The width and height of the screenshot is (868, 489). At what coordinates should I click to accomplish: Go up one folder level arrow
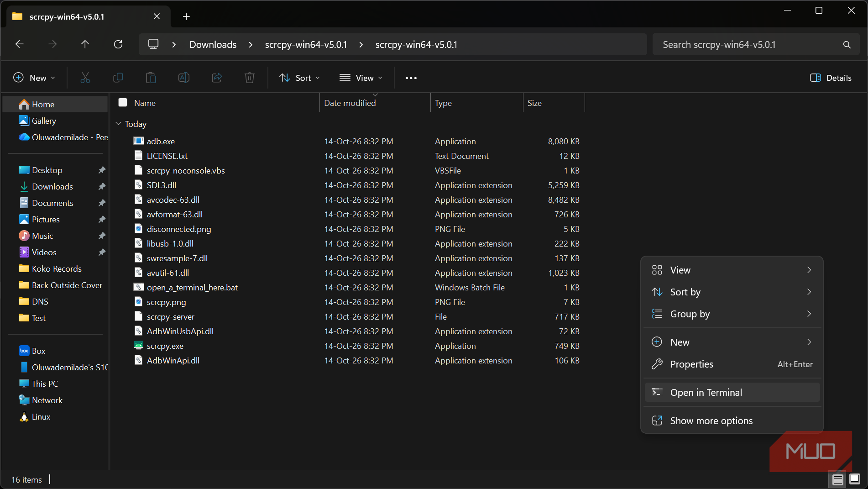[x=85, y=44]
